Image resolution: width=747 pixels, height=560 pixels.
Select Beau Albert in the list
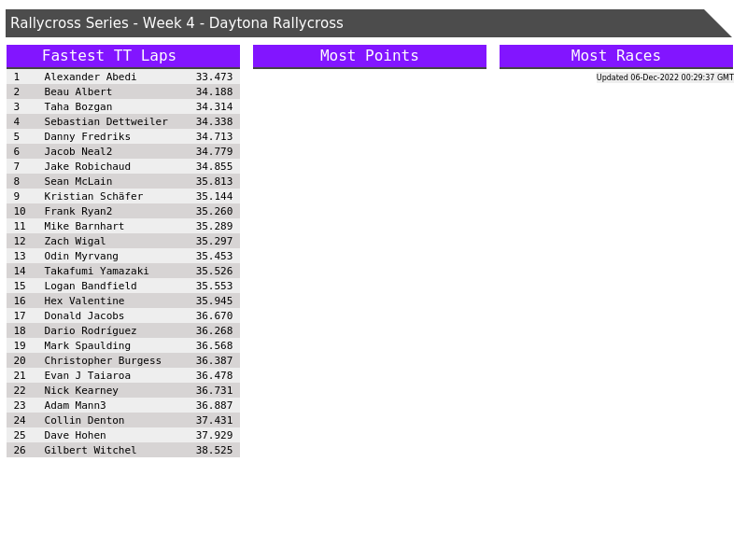[78, 91]
